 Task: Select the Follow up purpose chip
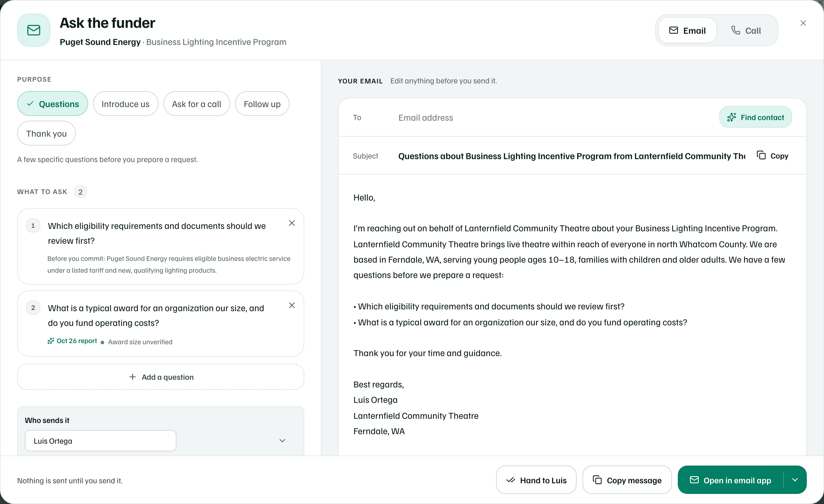tap(262, 104)
